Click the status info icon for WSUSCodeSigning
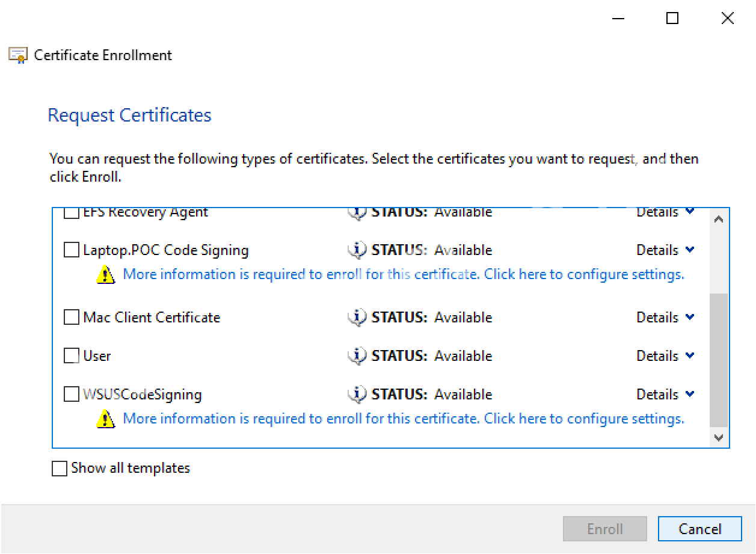The width and height of the screenshot is (756, 554). tap(357, 394)
